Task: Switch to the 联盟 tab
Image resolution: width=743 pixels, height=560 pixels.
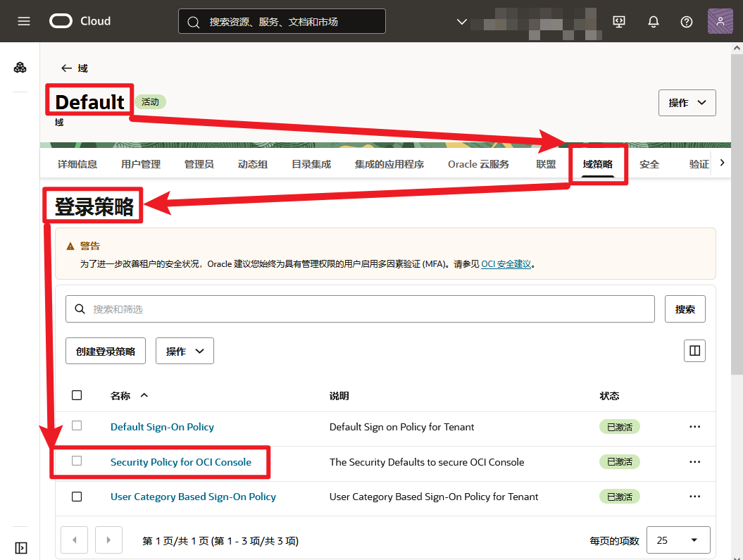Action: coord(546,164)
